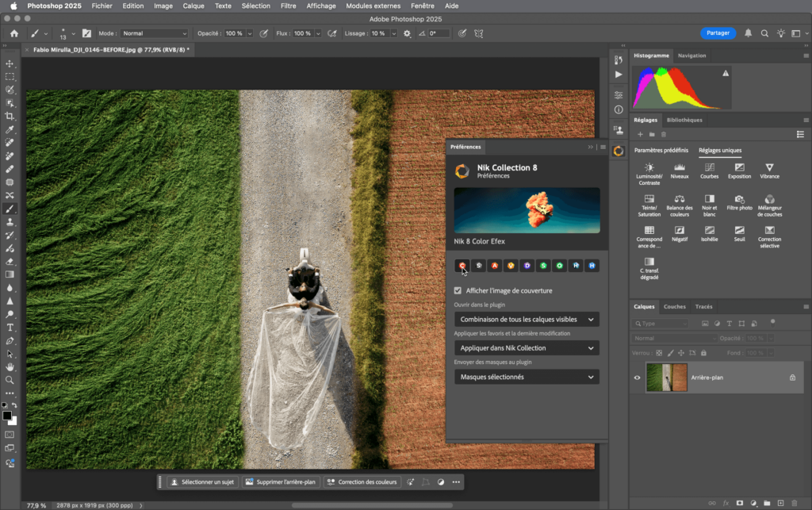This screenshot has width=812, height=510.
Task: Uncheck Afficher l'image de couverture
Action: point(458,291)
